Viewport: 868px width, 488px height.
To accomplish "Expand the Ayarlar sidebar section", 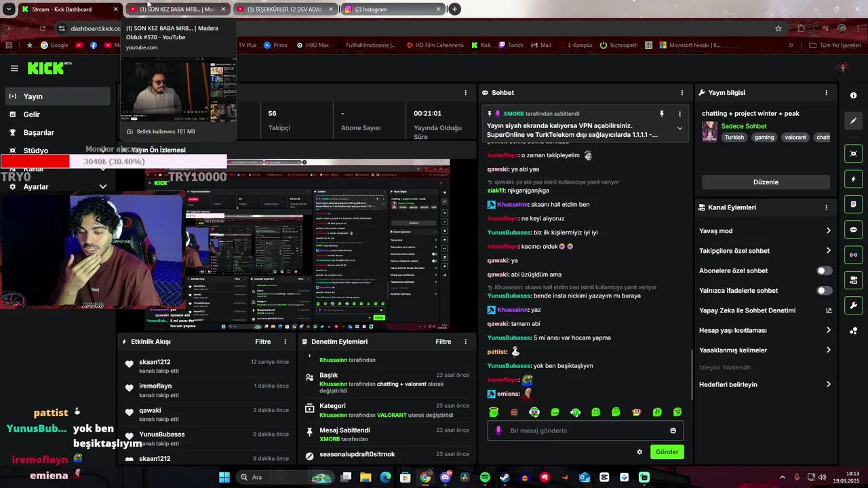I will click(x=103, y=186).
